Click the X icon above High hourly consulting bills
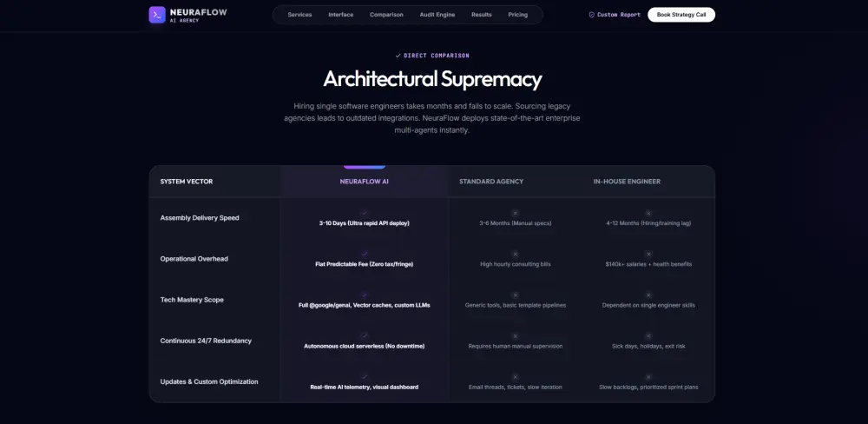The height and width of the screenshot is (424, 868). point(516,254)
